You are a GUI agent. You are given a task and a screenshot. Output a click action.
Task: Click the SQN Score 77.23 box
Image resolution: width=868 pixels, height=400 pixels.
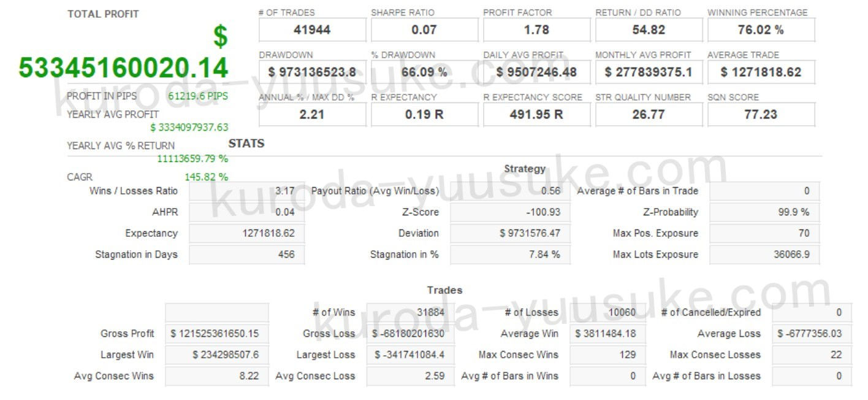(x=761, y=114)
